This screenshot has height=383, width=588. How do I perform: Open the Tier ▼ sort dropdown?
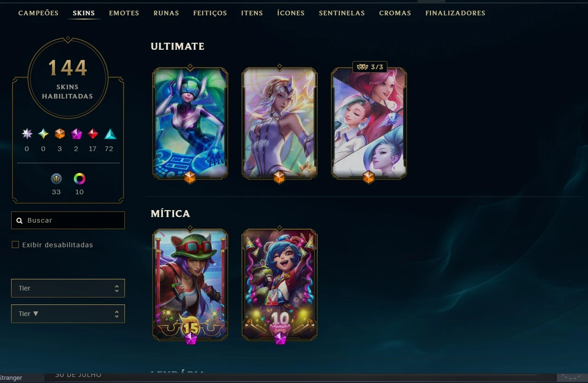(x=68, y=314)
